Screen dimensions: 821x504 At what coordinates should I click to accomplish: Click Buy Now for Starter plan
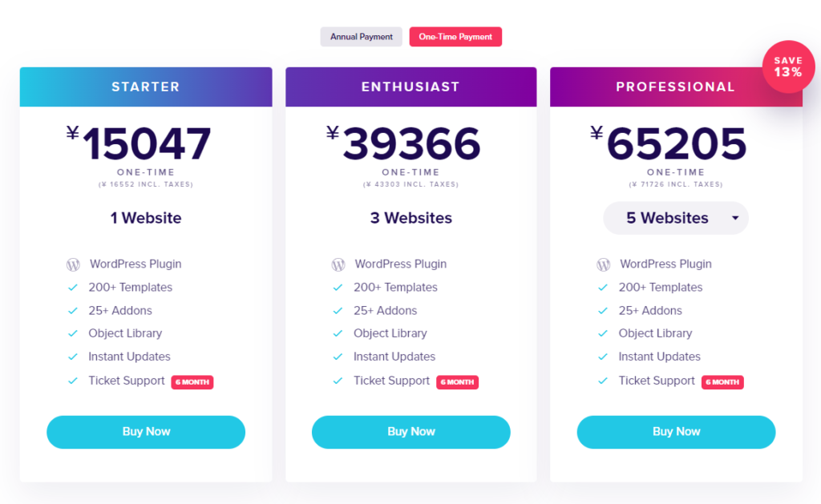146,432
